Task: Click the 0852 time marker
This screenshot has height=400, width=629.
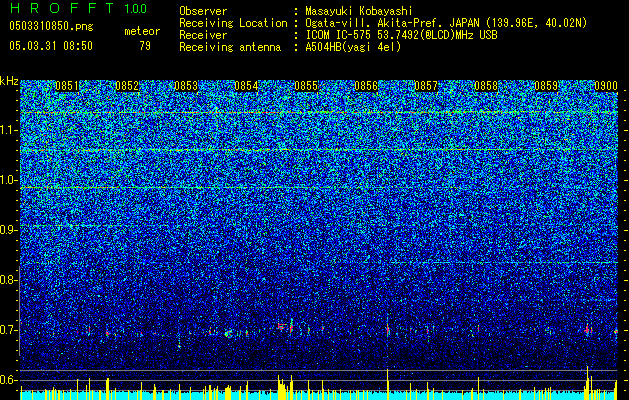Action: click(127, 86)
